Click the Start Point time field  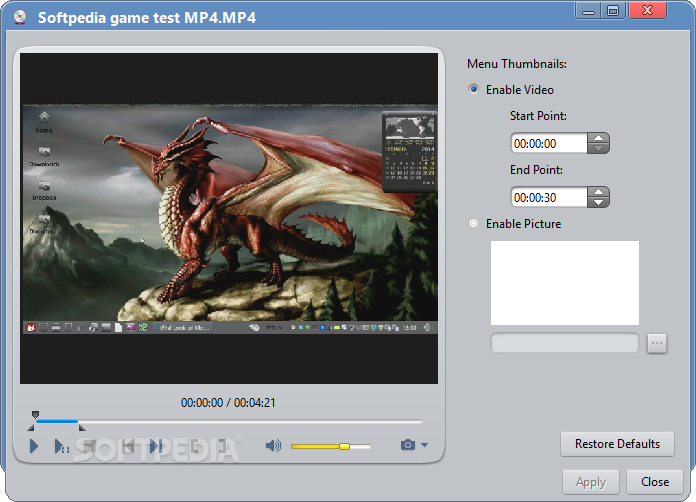(x=549, y=143)
